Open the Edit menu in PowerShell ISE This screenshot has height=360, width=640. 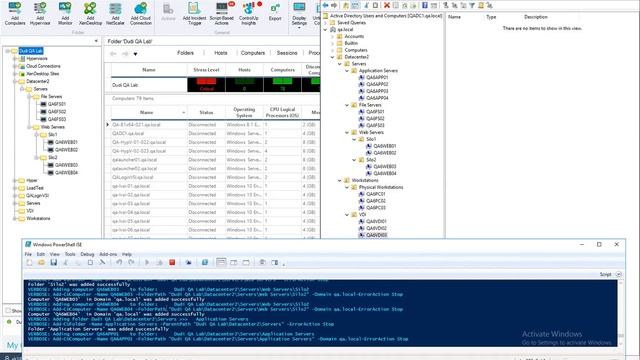tap(41, 254)
